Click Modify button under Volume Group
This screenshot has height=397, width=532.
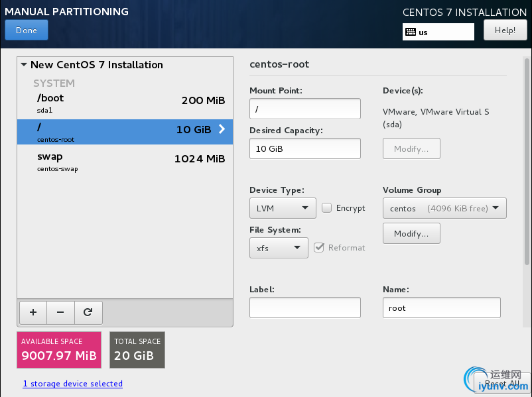[411, 233]
